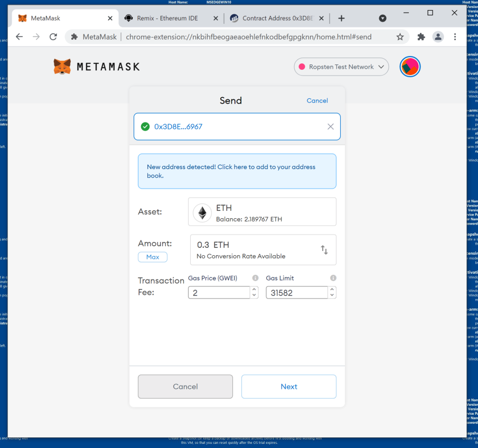Reload the current page
Viewport: 478px width, 448px height.
(x=53, y=37)
